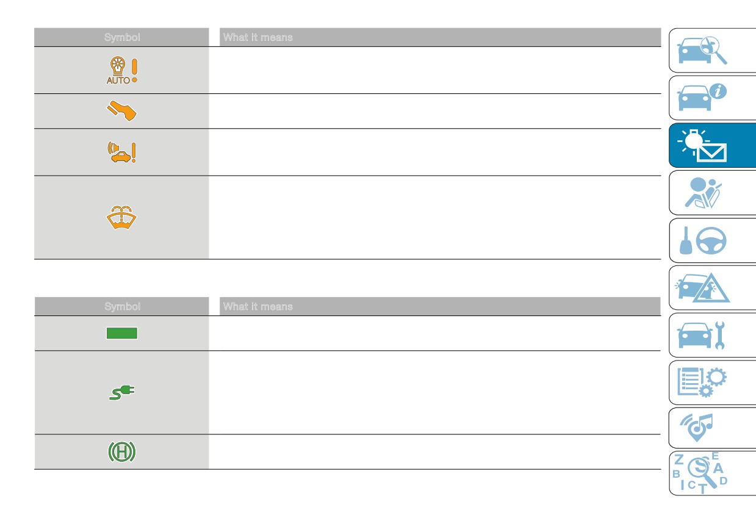Select the warning lights and messages tab

(x=712, y=145)
